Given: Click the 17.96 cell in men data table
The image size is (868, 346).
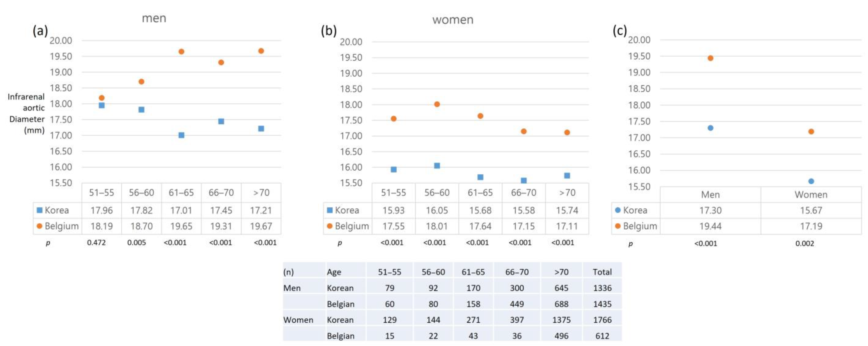Looking at the screenshot, I should 102,210.
